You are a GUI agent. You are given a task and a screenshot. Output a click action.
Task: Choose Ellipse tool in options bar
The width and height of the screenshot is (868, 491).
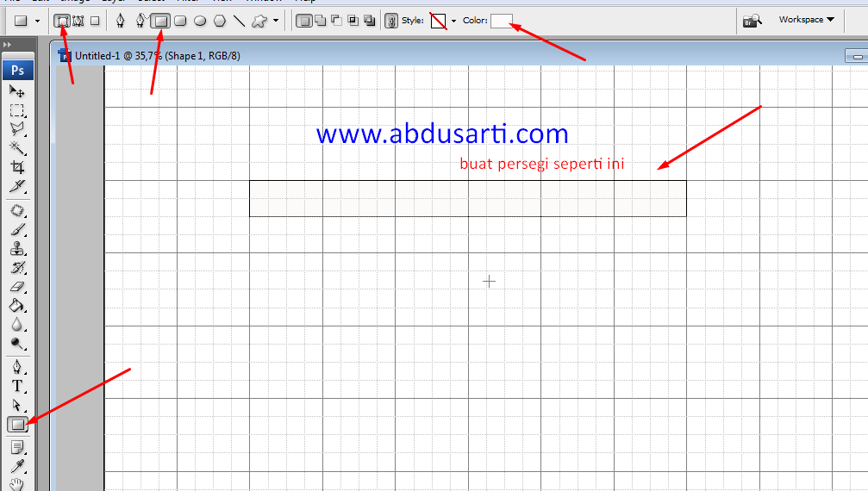click(x=200, y=21)
